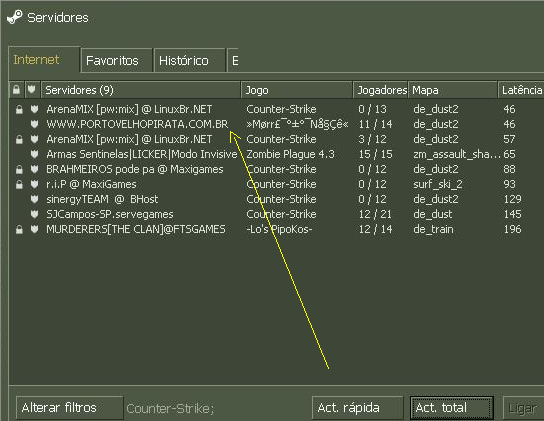544x421 pixels.
Task: Click lock icon of first ArenaMIX row with 0 / 13
Action: (x=19, y=110)
